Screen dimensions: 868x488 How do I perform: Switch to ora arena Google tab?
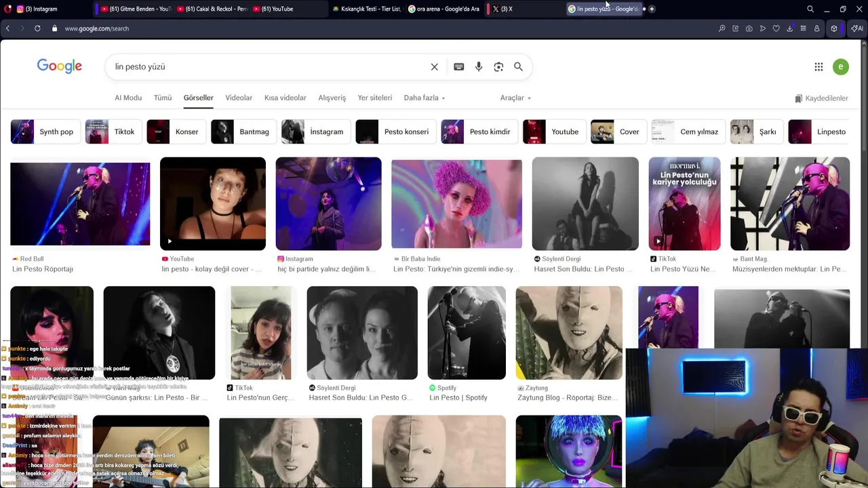click(x=443, y=9)
